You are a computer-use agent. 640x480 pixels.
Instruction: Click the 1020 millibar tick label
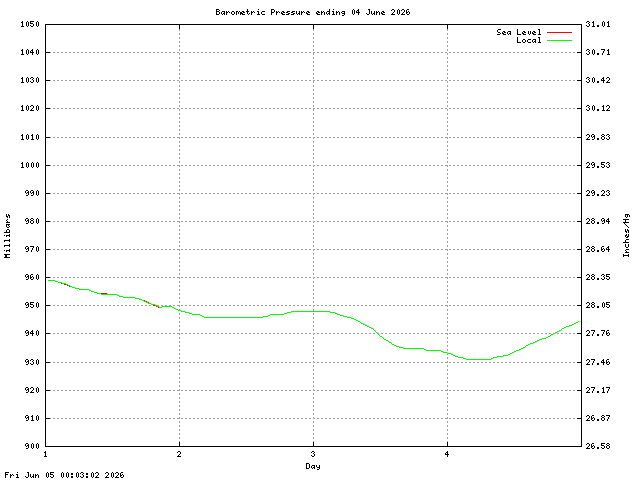30,109
